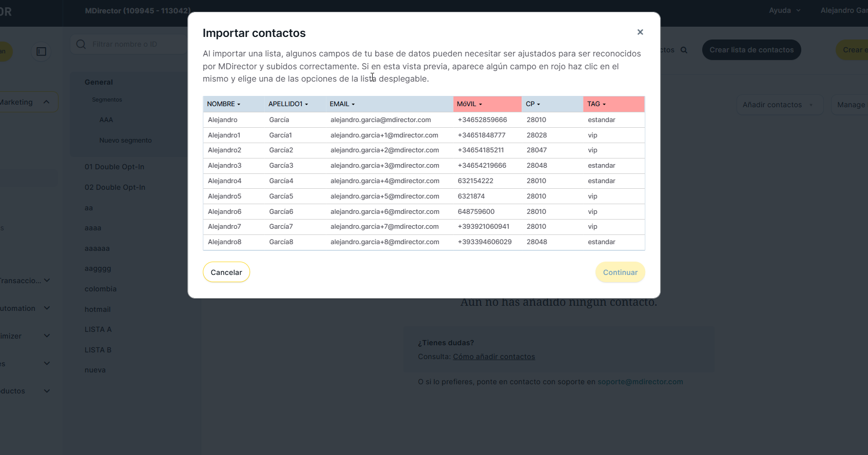Image resolution: width=868 pixels, height=455 pixels.
Task: Open the Cómo añadir contactos link
Action: coord(494,357)
